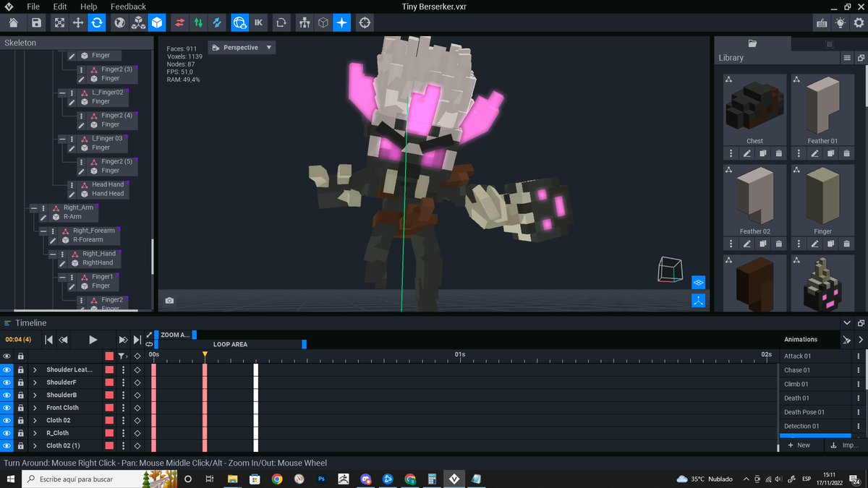Open the Perspective view dropdown
This screenshot has height=488, width=868.
click(x=242, y=48)
